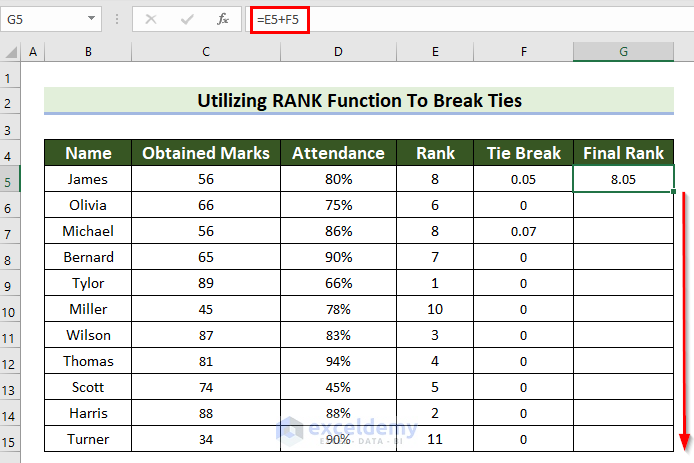Select the cell containing 'Bernard'
Viewport: 694px width, 463px height.
tap(88, 257)
